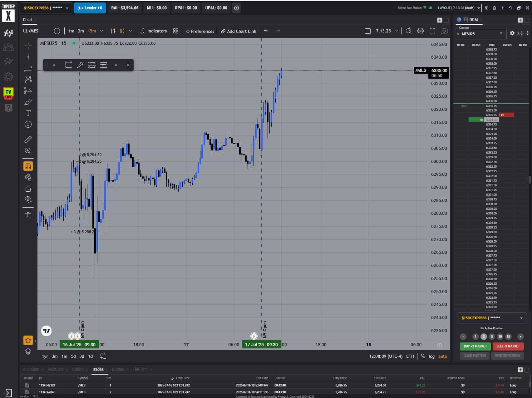Click the SELL -3 MARKET button

click(508, 346)
